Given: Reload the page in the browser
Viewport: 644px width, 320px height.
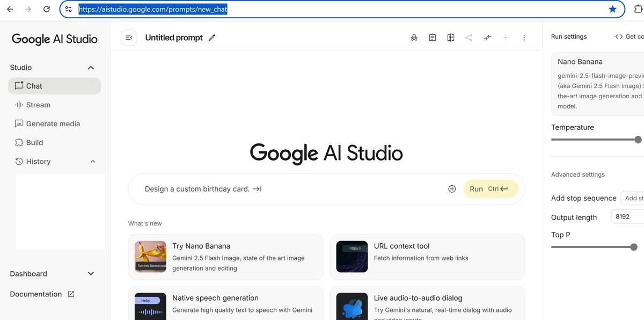Looking at the screenshot, I should tap(47, 9).
